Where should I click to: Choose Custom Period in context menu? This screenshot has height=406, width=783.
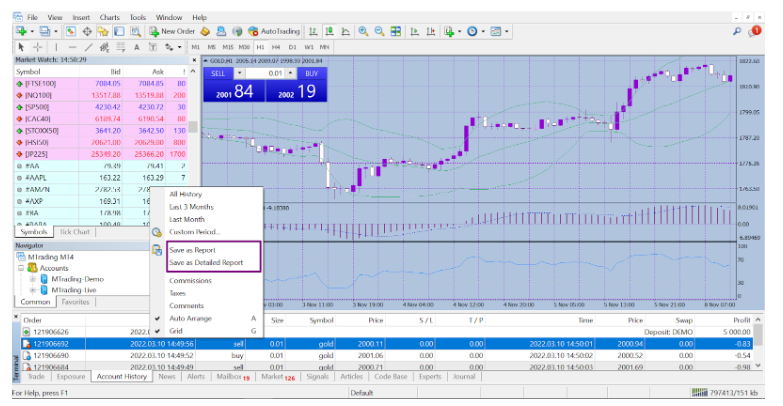coord(194,232)
